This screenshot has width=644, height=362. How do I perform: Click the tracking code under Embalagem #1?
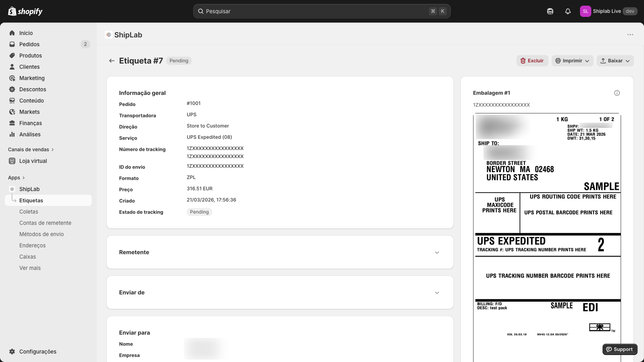coord(502,105)
